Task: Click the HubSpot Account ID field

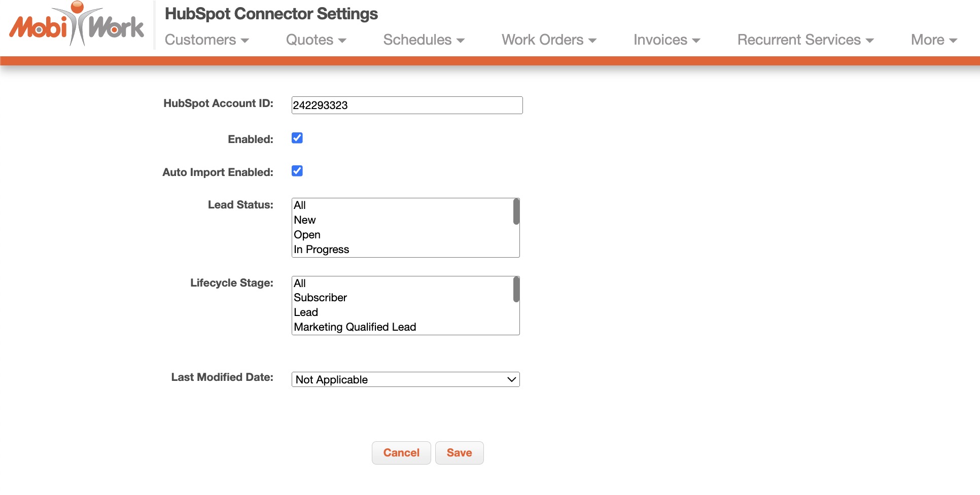Action: coord(407,105)
